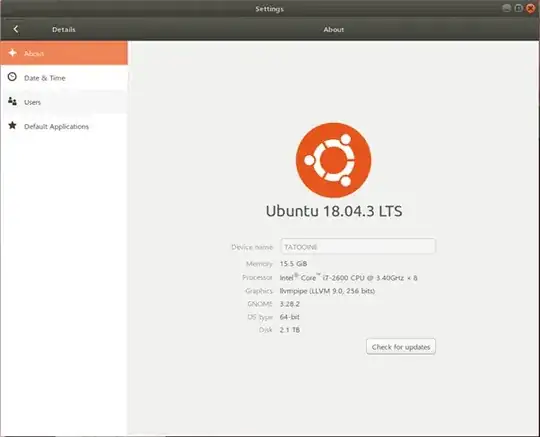
Task: Click the About star icon in sidebar
Action: point(13,53)
